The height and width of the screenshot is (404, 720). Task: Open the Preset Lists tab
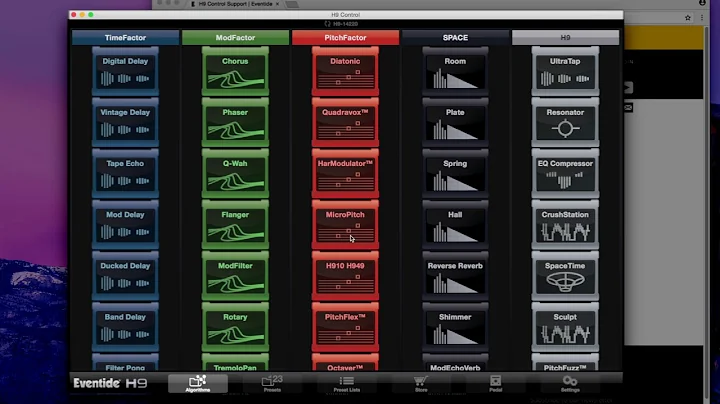coord(347,384)
